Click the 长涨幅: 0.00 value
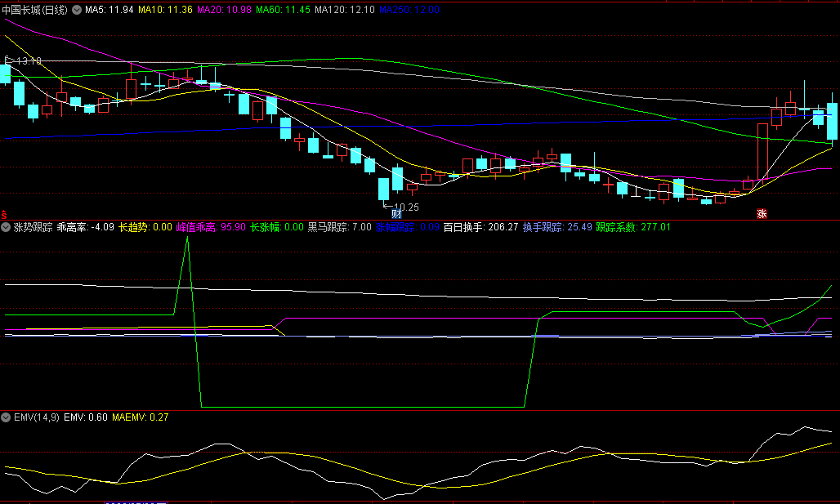The height and width of the screenshot is (504, 840). click(x=277, y=227)
